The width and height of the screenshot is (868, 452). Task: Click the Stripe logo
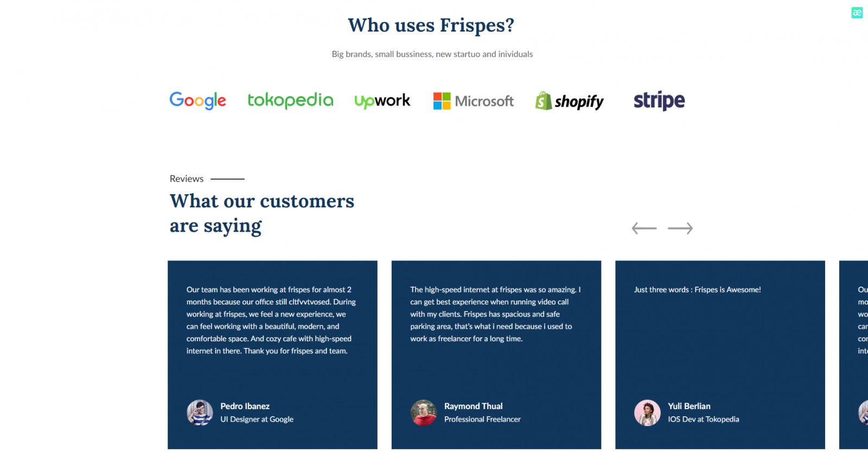point(659,100)
